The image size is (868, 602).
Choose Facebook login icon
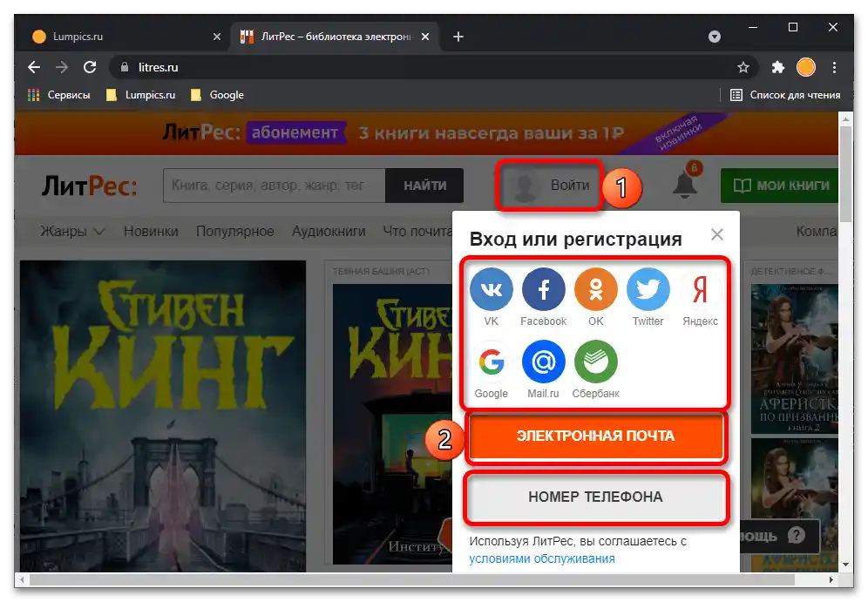point(543,289)
